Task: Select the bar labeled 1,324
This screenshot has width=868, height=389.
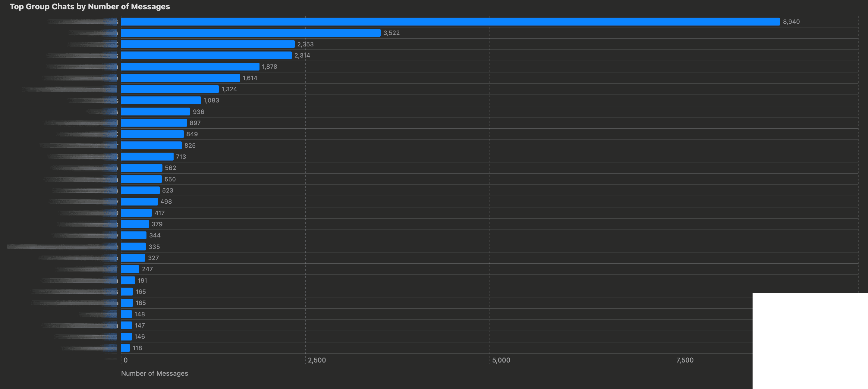Action: click(x=170, y=89)
